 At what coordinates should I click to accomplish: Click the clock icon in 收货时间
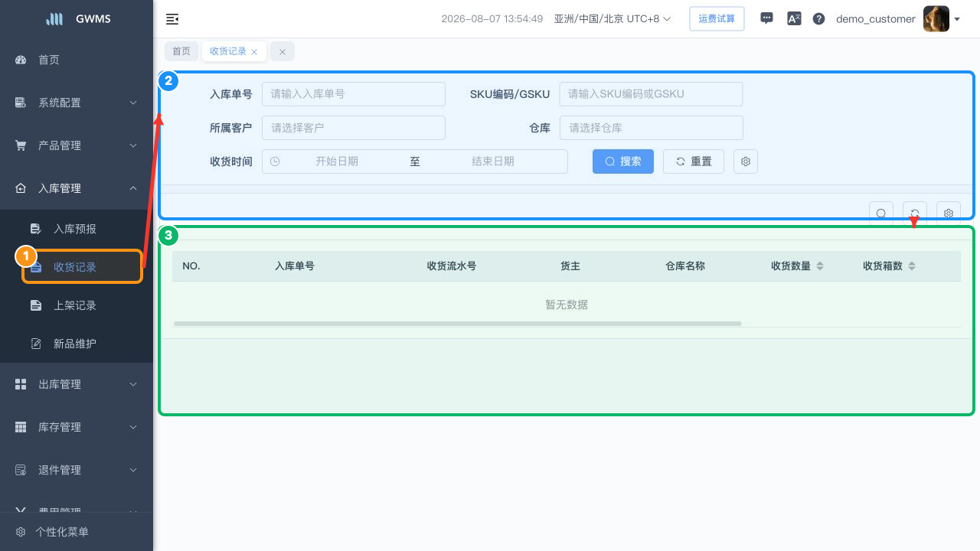(x=275, y=161)
